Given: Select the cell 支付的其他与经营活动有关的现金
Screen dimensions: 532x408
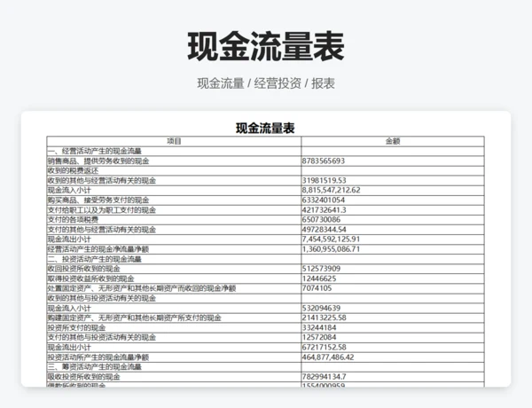Looking at the screenshot, I should [174, 230].
